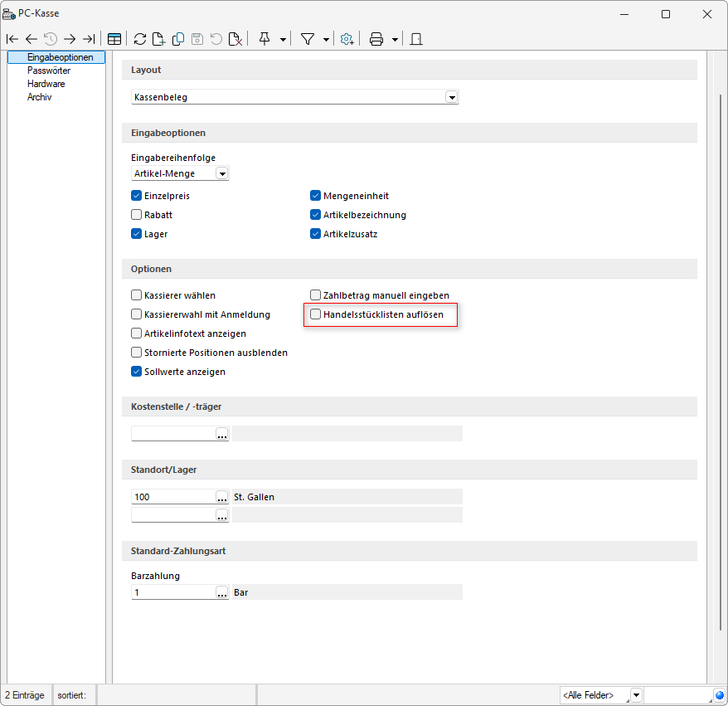
Task: Expand the Artikel-Menge input order dropdown
Action: 221,173
